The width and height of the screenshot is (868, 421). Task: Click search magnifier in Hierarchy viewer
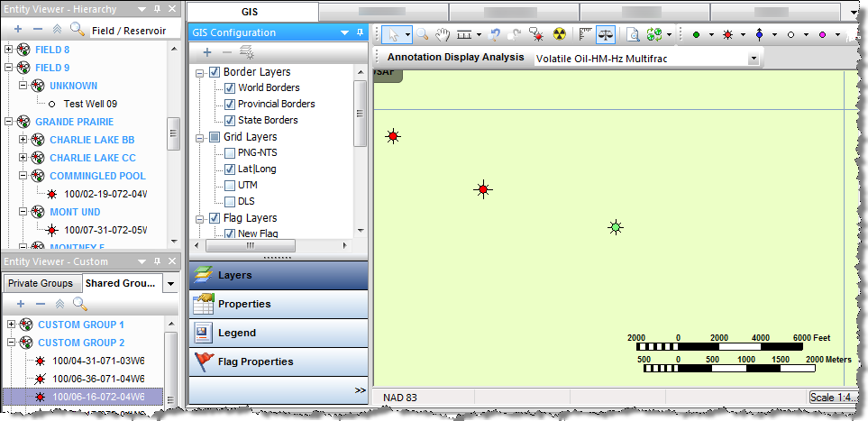(x=78, y=29)
